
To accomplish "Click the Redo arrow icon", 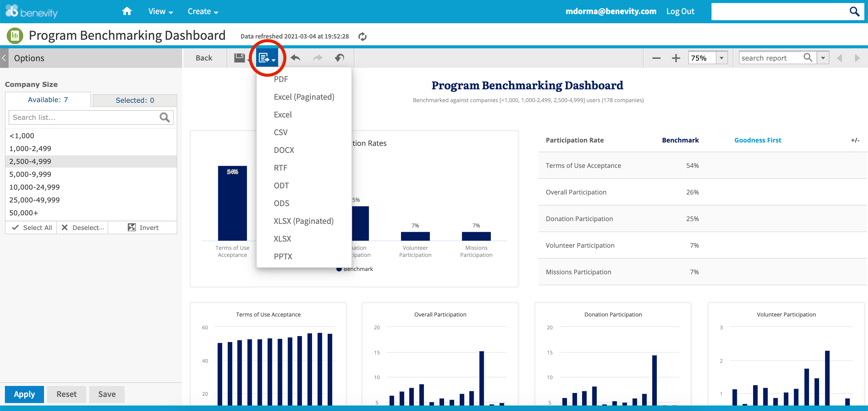I will (x=318, y=58).
